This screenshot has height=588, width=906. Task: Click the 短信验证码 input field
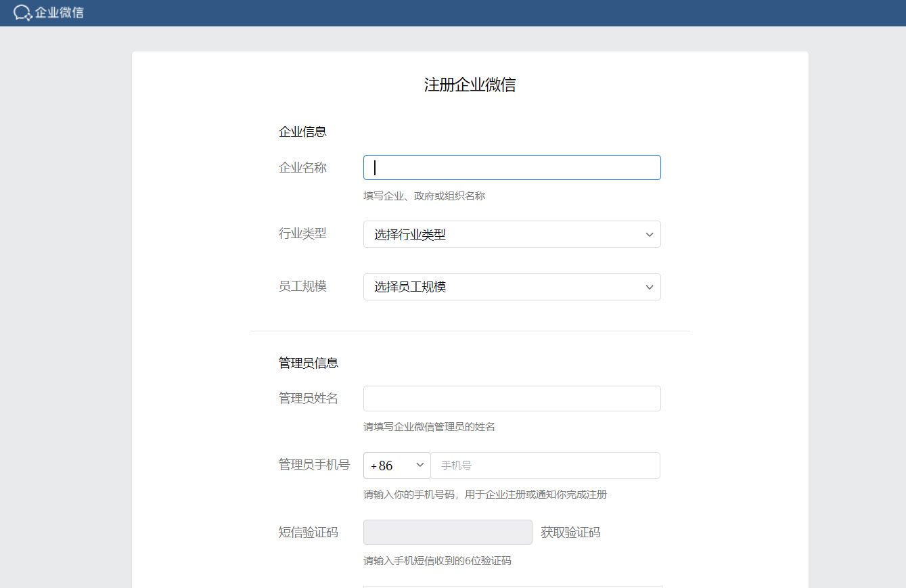[448, 533]
